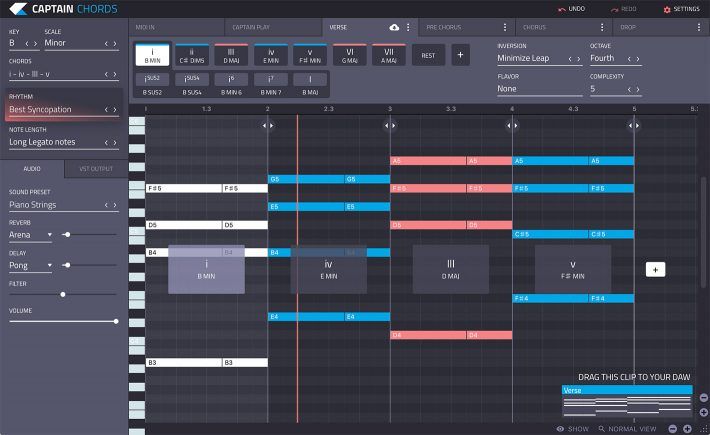The width and height of the screenshot is (710, 435).
Task: Increase Complexity with the right arrow
Action: (x=638, y=90)
